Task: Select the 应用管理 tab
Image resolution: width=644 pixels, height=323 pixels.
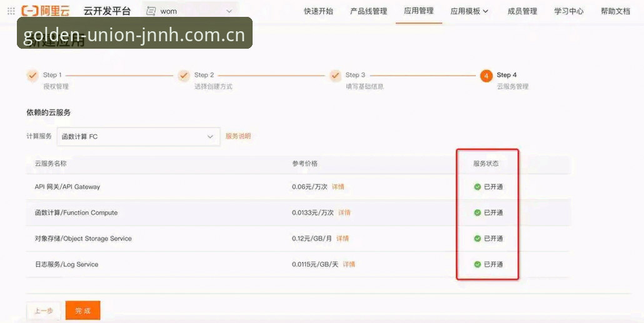Action: (418, 11)
